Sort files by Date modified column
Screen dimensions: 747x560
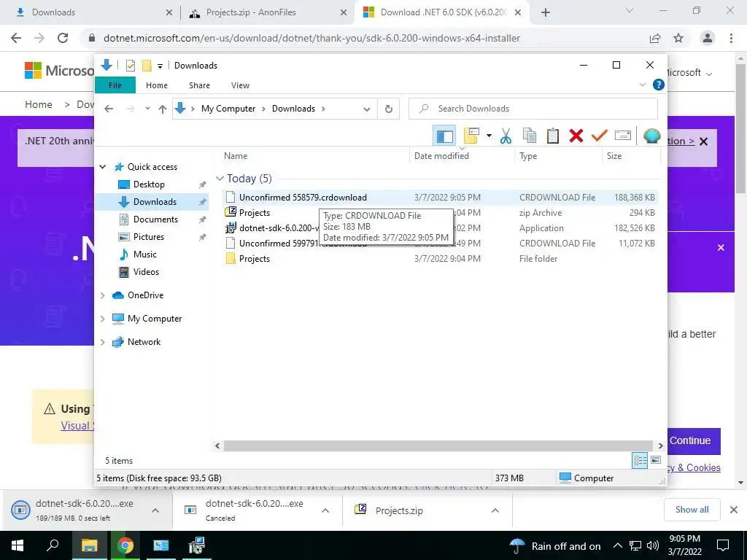(441, 156)
